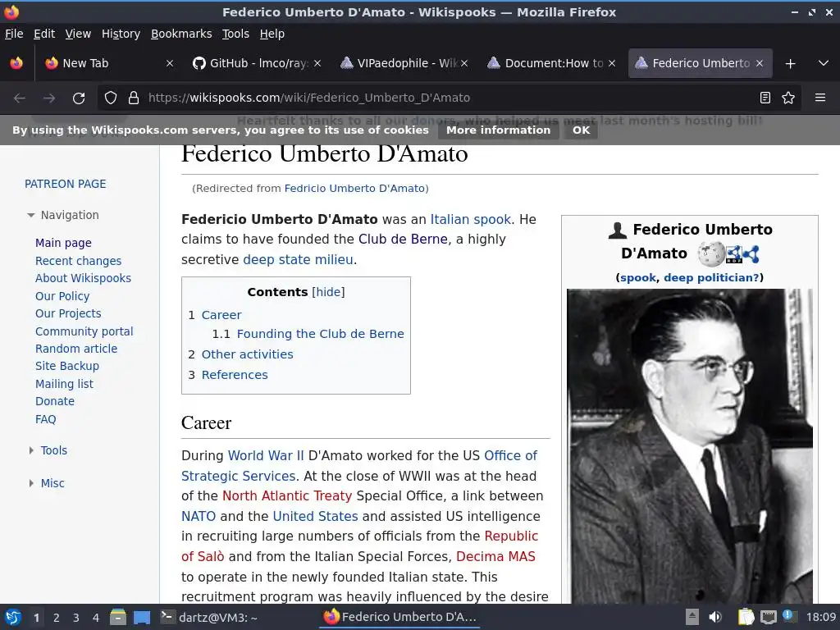840x630 pixels.
Task: Close the GitHub lmco tab
Action: tap(317, 63)
